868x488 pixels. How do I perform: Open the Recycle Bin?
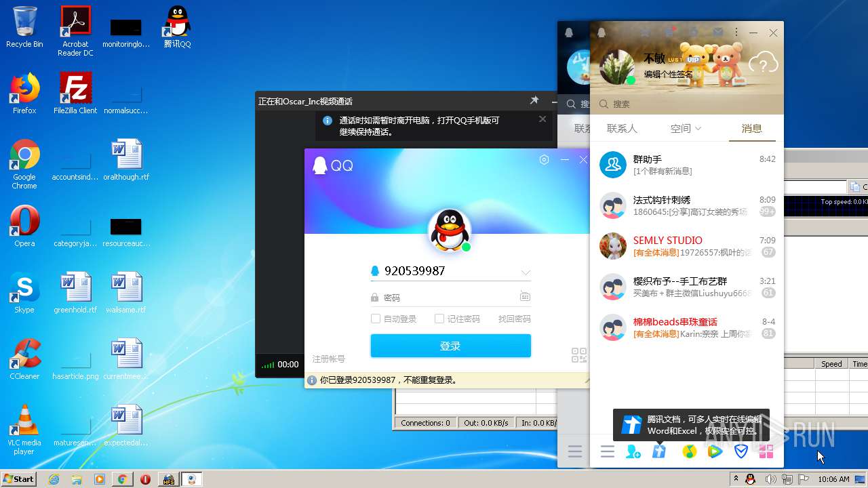[24, 27]
